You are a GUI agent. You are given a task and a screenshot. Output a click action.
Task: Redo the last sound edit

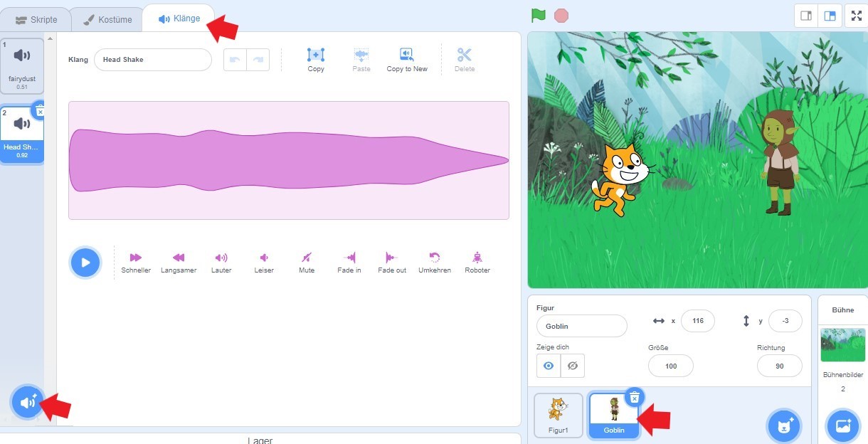pos(258,60)
